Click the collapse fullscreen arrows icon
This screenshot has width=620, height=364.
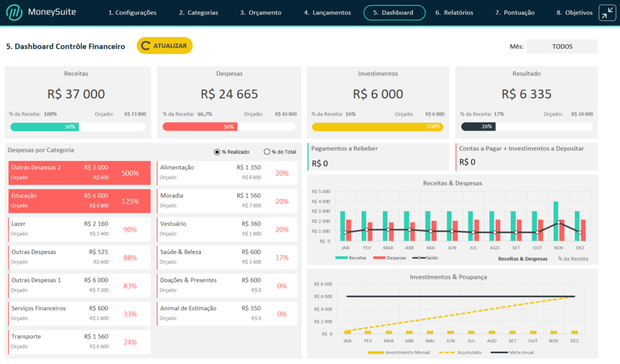point(607,13)
